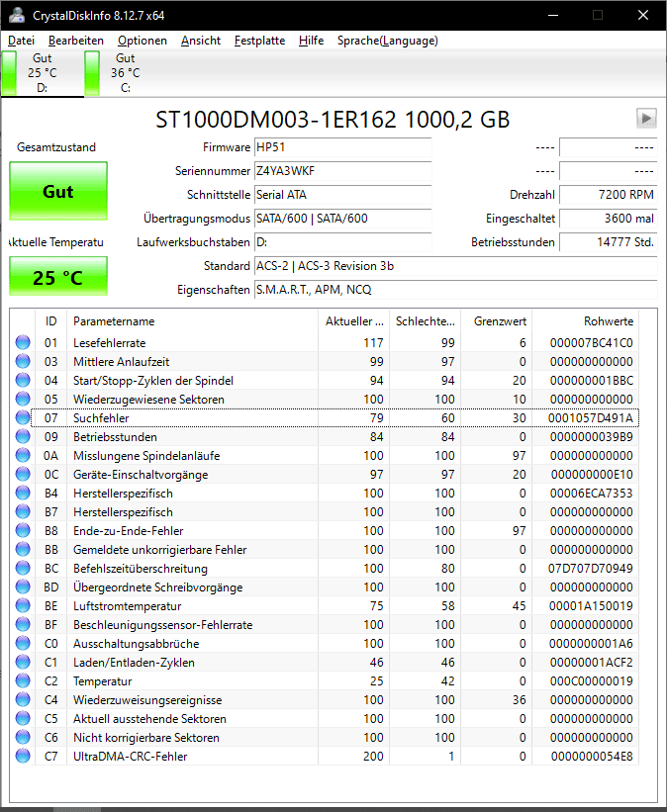667x812 pixels.
Task: Click the ID column header
Action: (50, 321)
